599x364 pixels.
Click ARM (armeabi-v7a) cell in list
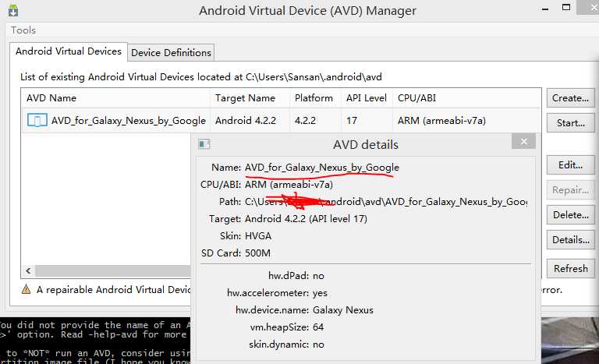[441, 121]
